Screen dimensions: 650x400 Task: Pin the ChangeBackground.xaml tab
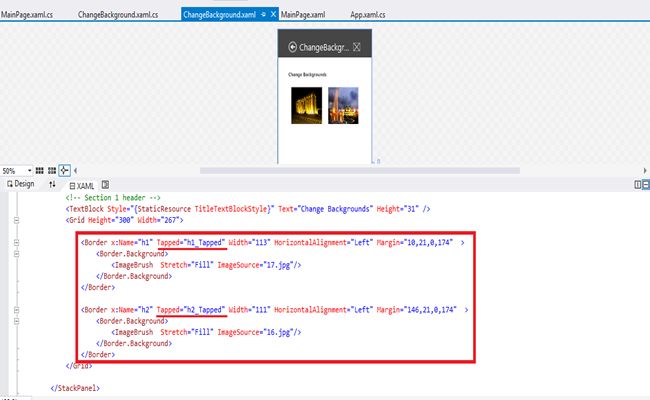[x=264, y=15]
